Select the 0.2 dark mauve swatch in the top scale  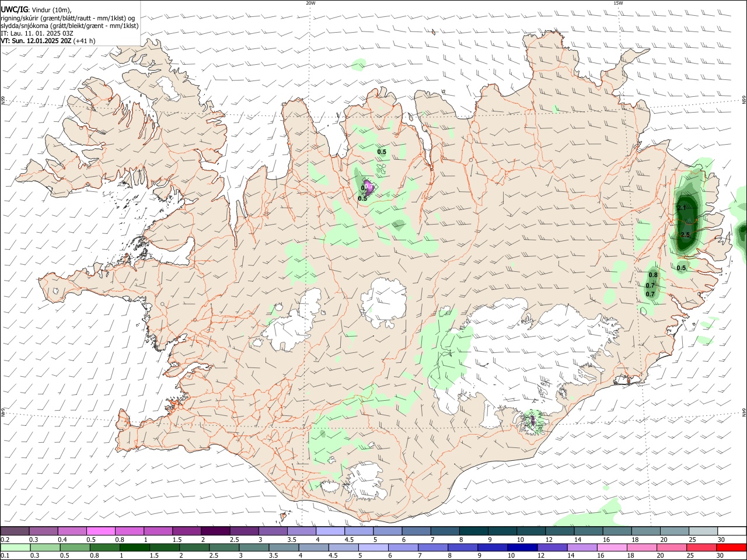[15, 531]
